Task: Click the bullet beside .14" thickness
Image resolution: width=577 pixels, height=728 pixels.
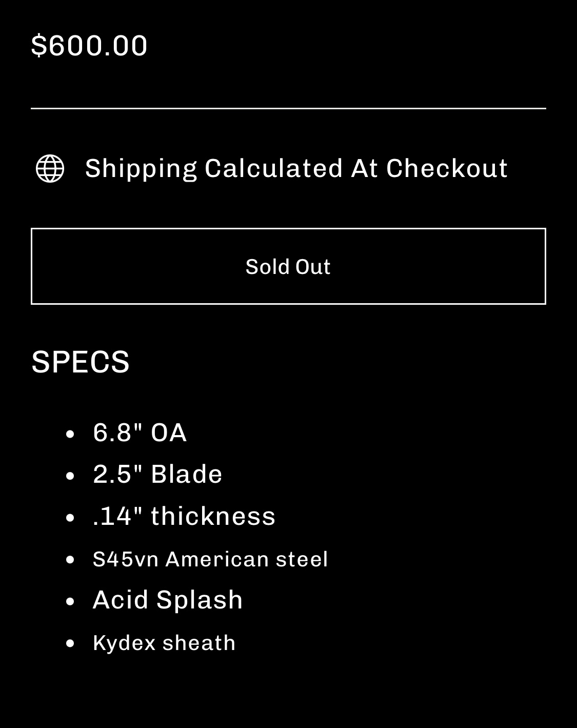Action: (x=71, y=518)
